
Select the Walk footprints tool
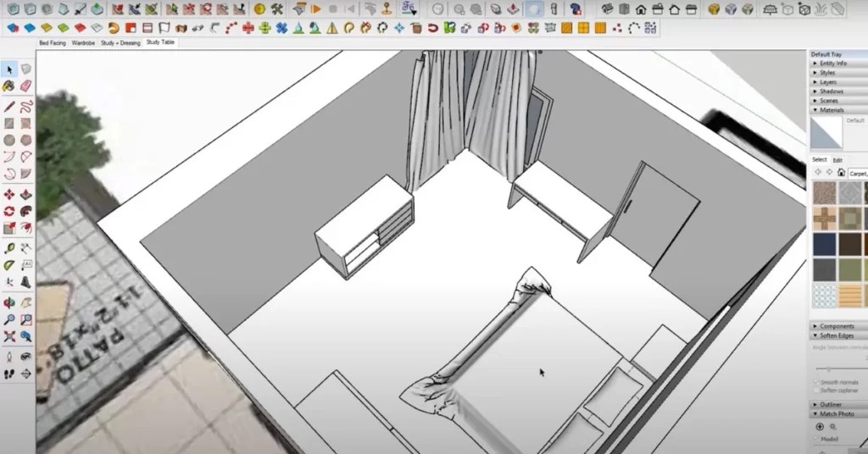(x=8, y=374)
